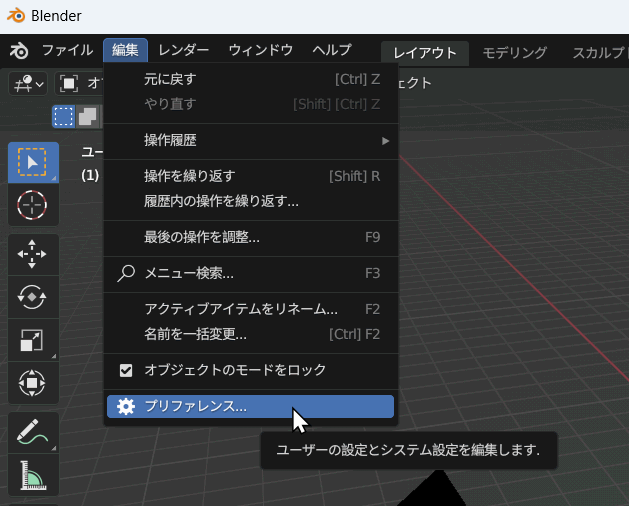Select the Move tool
This screenshot has height=506, width=629.
coord(33,254)
